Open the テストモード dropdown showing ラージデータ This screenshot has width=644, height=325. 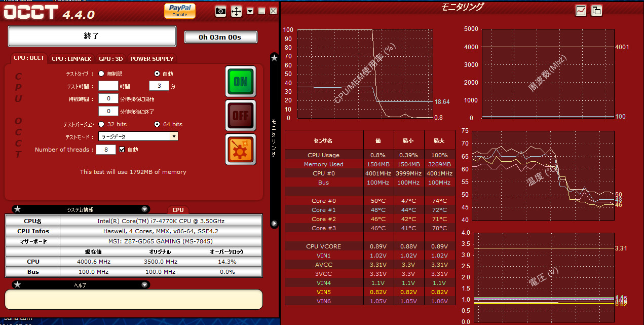[138, 136]
